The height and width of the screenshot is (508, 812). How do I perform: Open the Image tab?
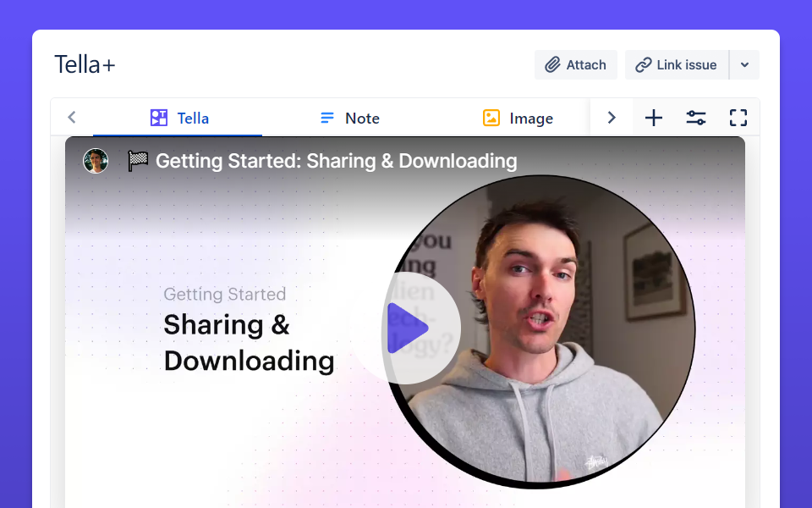click(x=518, y=119)
